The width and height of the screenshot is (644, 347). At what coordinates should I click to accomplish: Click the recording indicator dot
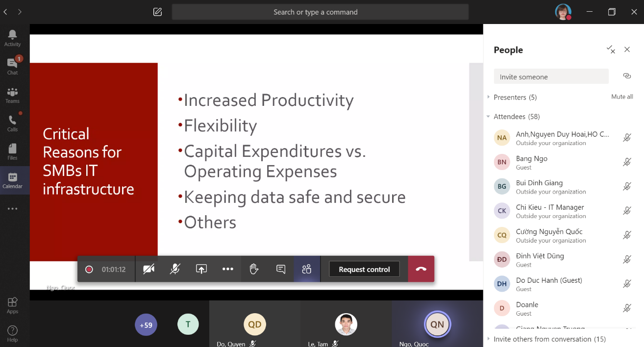click(89, 269)
